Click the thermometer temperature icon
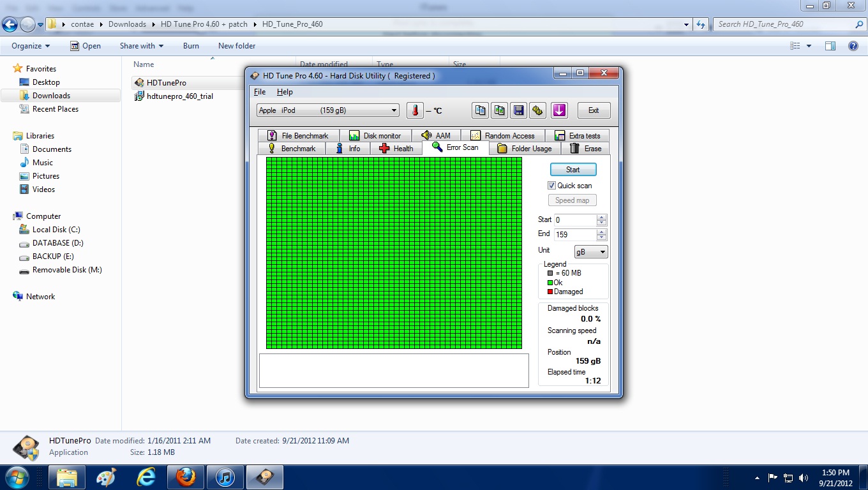This screenshot has height=490, width=868. click(415, 110)
